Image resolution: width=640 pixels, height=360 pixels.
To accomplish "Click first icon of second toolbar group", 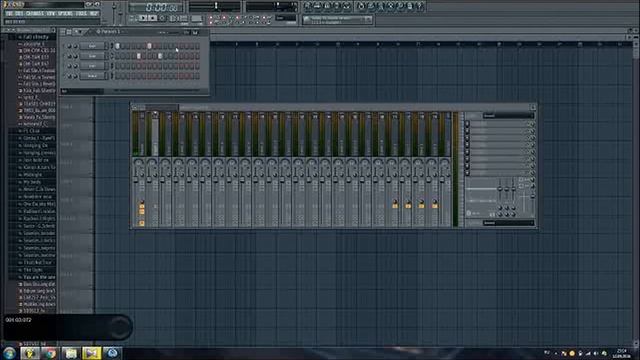I will (361, 6).
